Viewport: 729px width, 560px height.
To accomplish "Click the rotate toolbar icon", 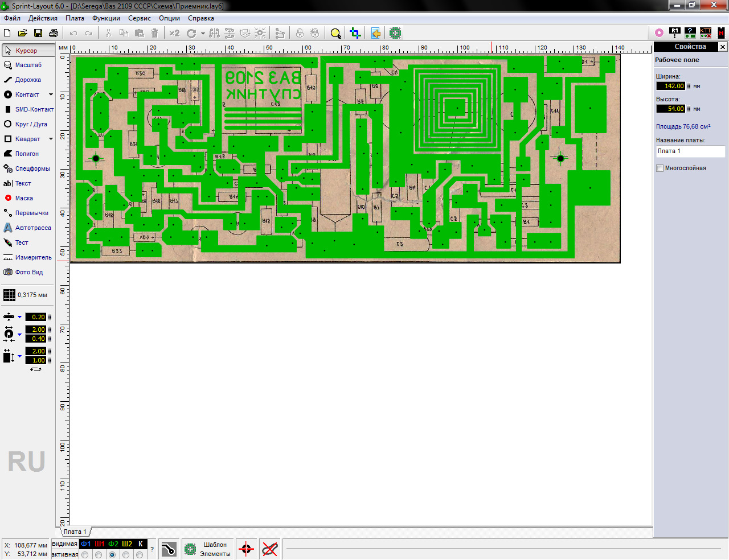I will [x=191, y=33].
